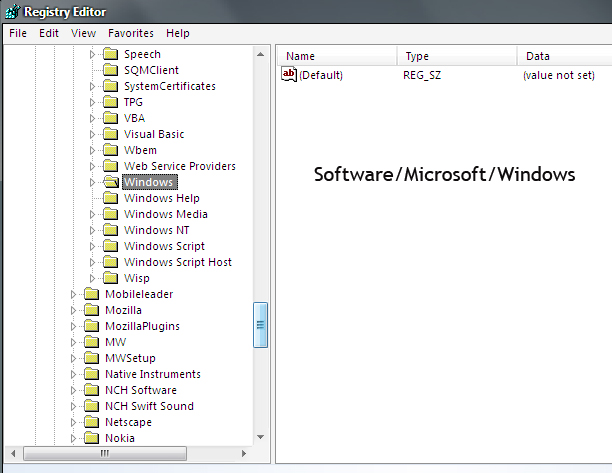This screenshot has height=473, width=612.
Task: Select the Windows Help key
Action: [162, 198]
